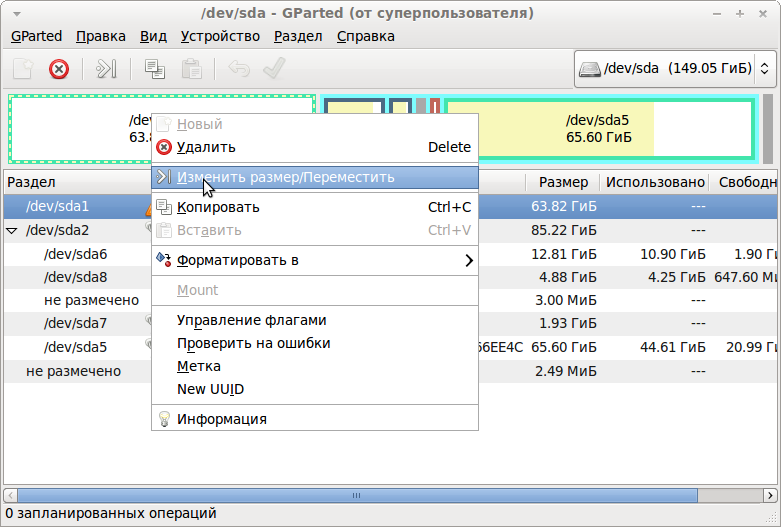Click the Undo last operation toolbar icon
Image resolution: width=781 pixels, height=527 pixels.
(x=239, y=68)
